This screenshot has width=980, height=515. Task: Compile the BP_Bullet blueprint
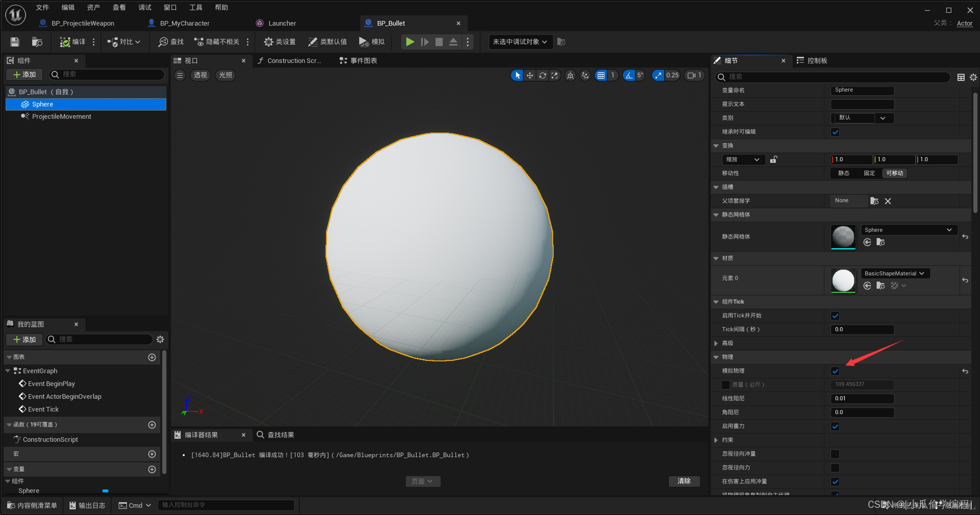pos(73,42)
